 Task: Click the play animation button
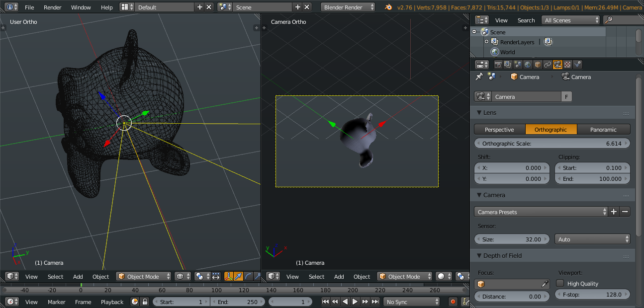[355, 302]
